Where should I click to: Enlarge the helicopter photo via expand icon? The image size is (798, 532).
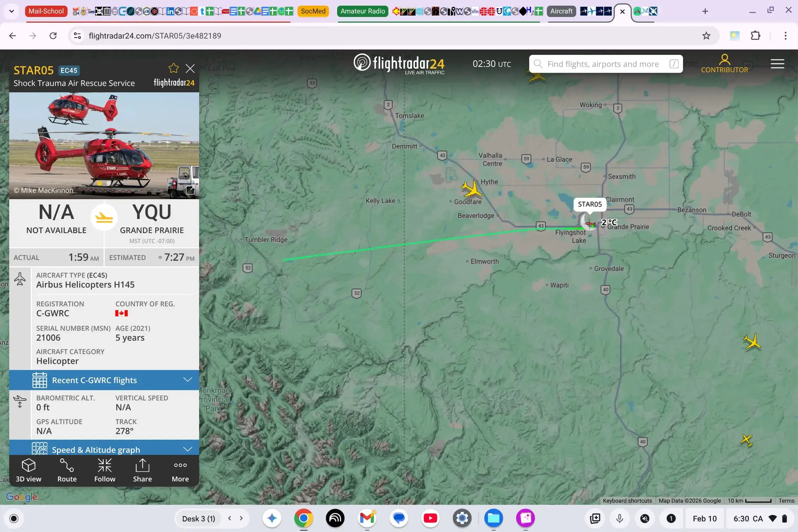[x=190, y=190]
